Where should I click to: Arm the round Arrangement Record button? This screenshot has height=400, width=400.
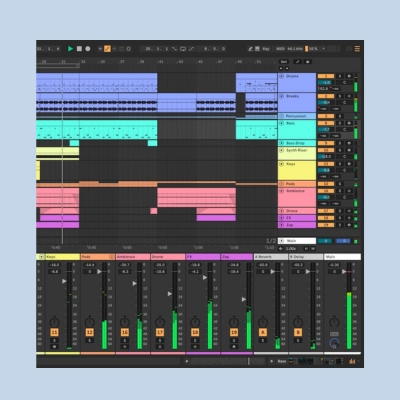click(88, 49)
